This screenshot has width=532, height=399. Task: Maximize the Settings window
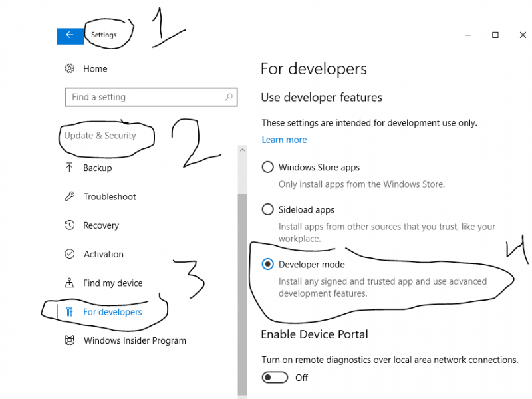495,35
